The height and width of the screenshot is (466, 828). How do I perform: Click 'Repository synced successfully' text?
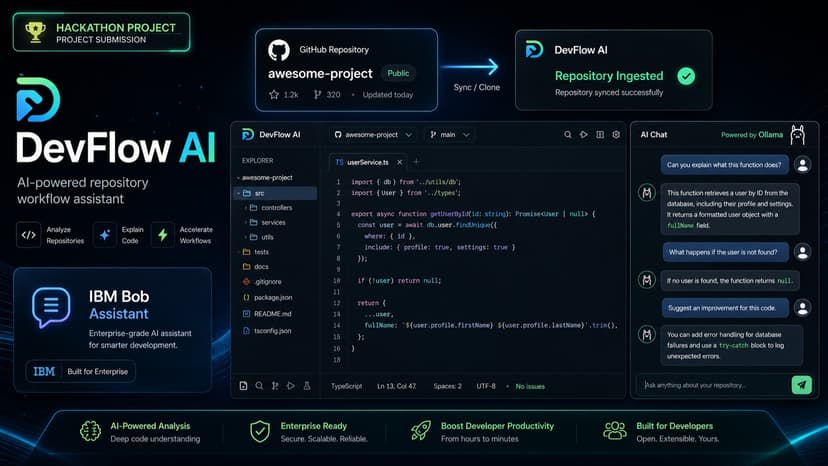click(x=609, y=92)
